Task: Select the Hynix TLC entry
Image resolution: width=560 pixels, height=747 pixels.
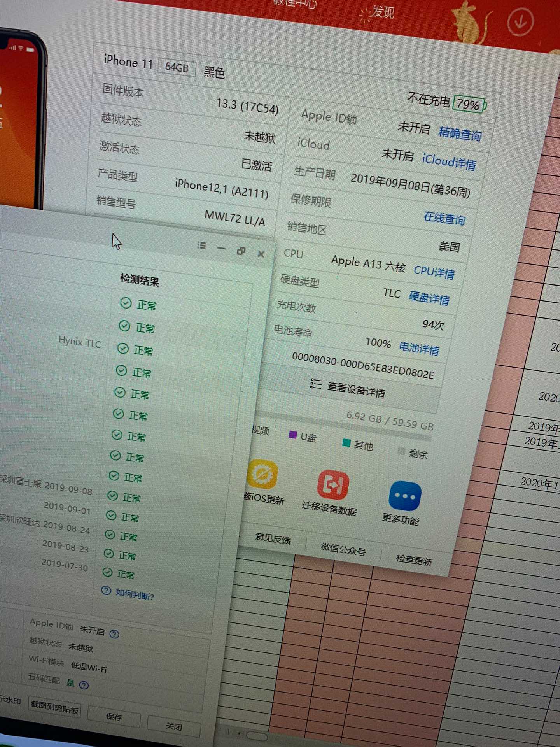Action: [80, 342]
